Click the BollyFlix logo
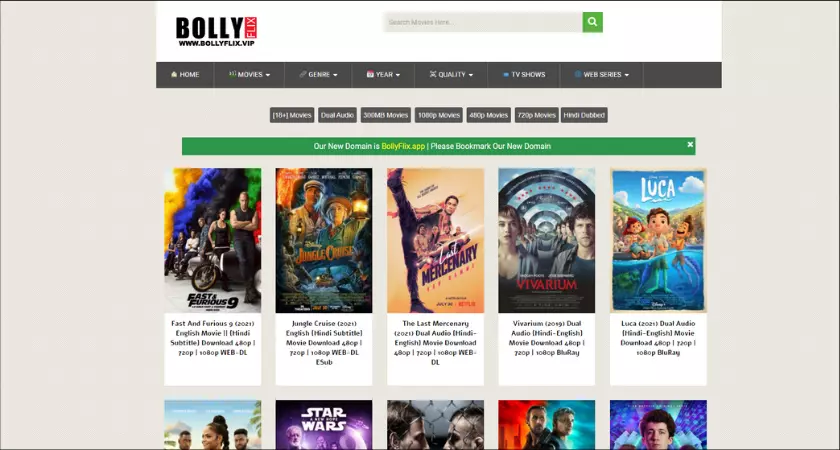Image resolution: width=840 pixels, height=450 pixels. tap(216, 31)
